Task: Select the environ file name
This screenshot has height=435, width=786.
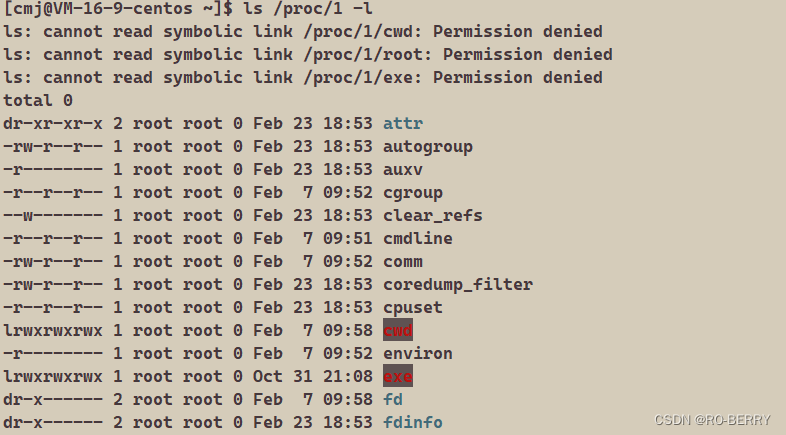Action: (x=417, y=354)
